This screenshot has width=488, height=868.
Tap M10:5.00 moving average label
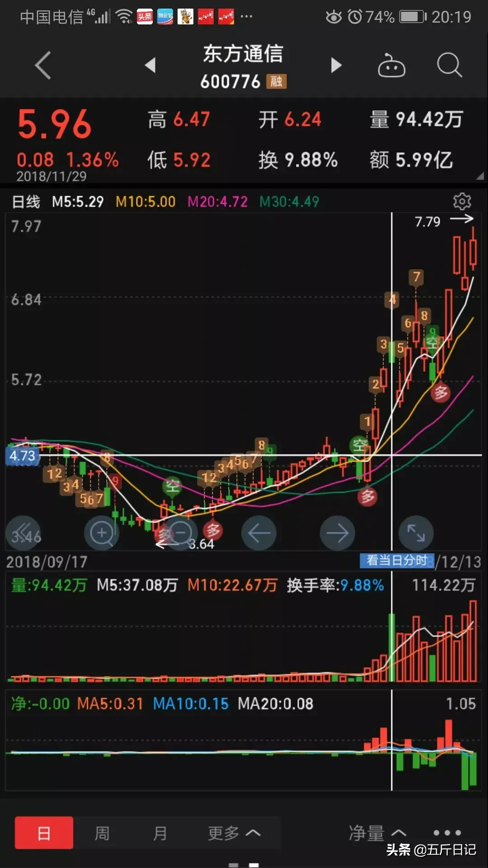point(145,202)
